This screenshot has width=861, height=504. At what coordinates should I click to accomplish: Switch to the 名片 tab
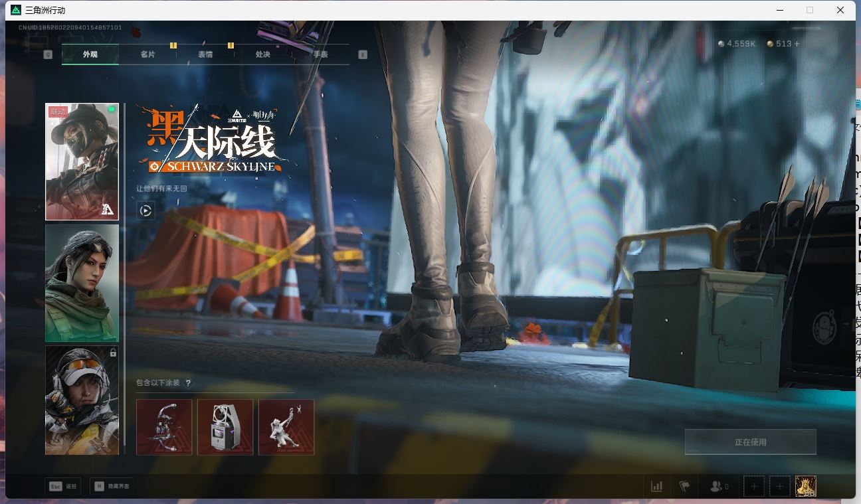pyautogui.click(x=147, y=54)
